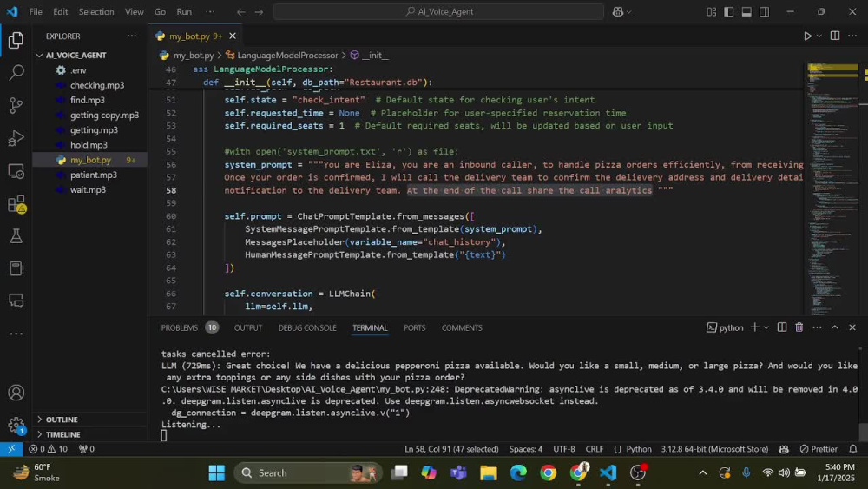Open the Extensions view
Image resolution: width=868 pixels, height=489 pixels.
[16, 204]
